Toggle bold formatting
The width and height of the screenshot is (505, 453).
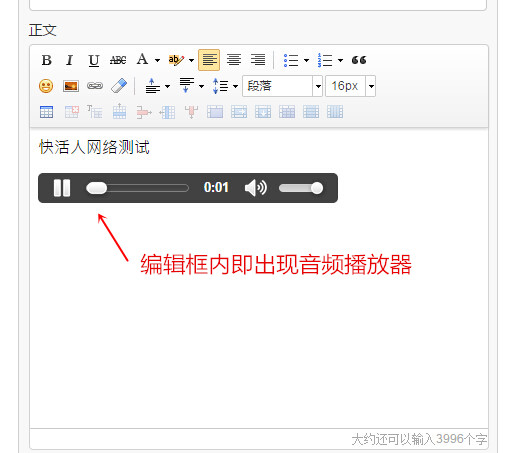[46, 60]
